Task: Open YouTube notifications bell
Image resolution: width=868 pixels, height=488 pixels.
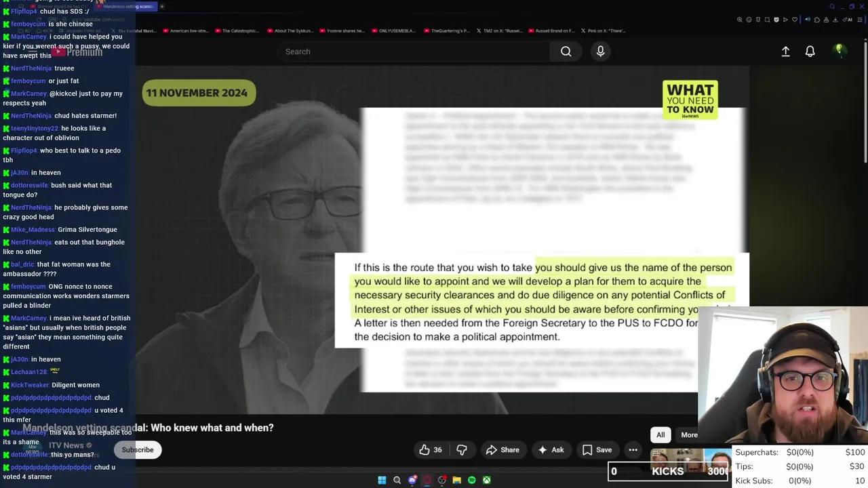Action: 810,52
